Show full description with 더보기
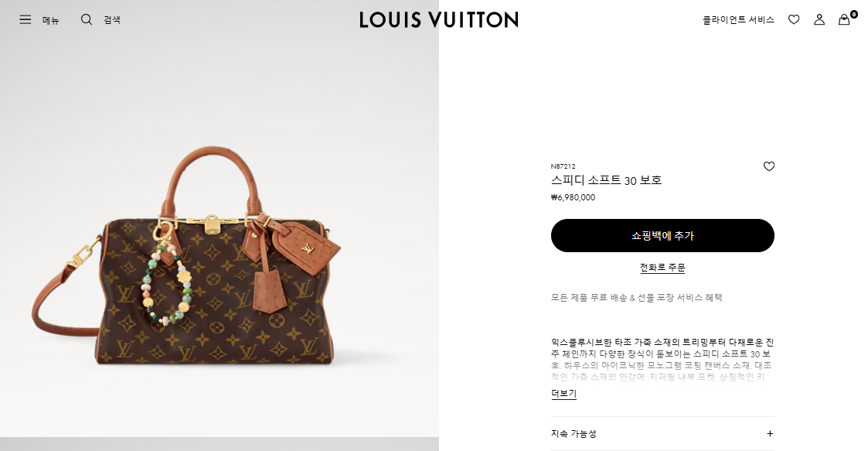The width and height of the screenshot is (868, 451). (563, 394)
